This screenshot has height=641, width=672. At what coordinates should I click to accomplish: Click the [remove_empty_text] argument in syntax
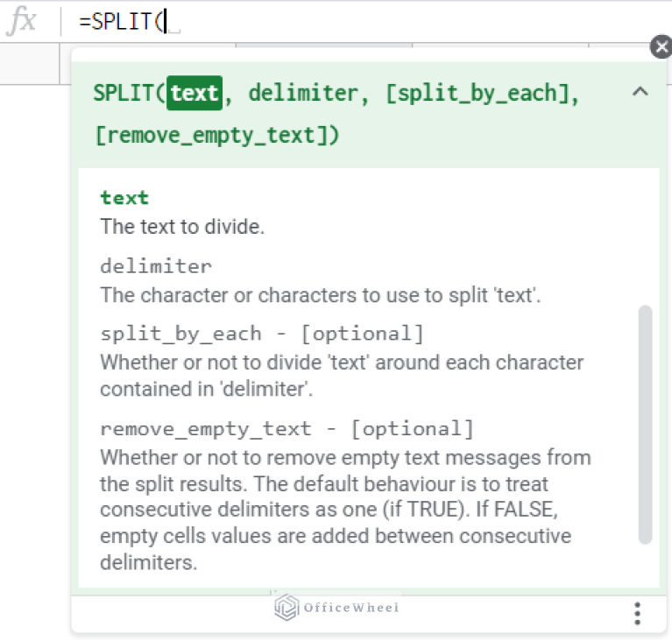point(217,136)
